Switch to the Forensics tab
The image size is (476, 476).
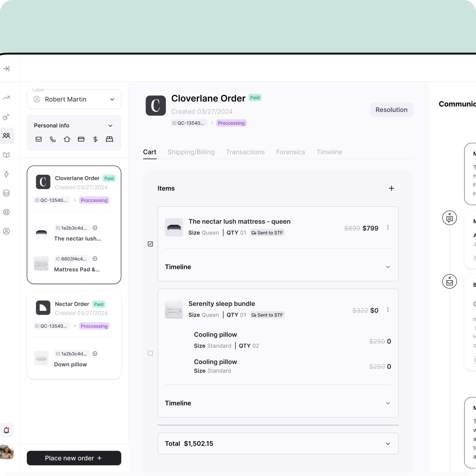tap(290, 152)
